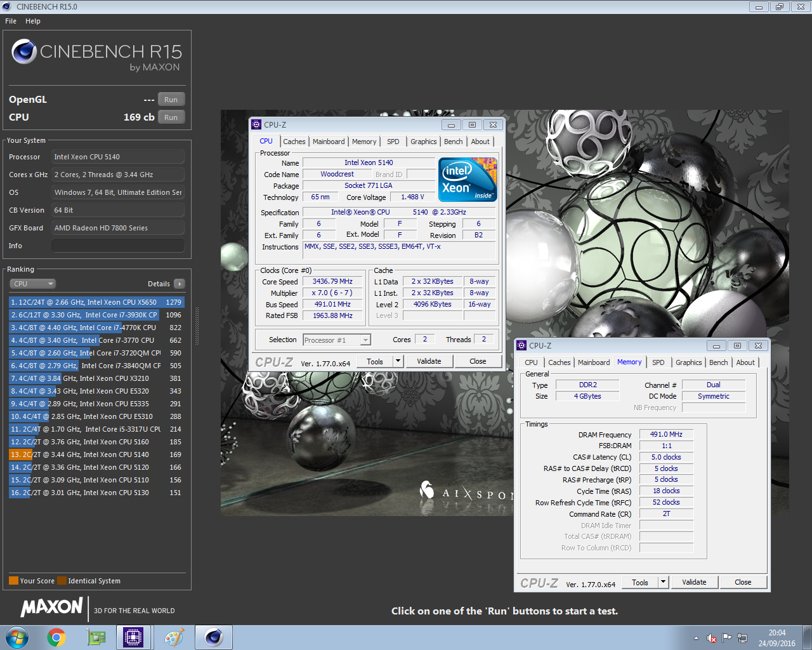This screenshot has width=812, height=650.
Task: Select ranking row Xeon CPU 5130
Action: tap(96, 493)
